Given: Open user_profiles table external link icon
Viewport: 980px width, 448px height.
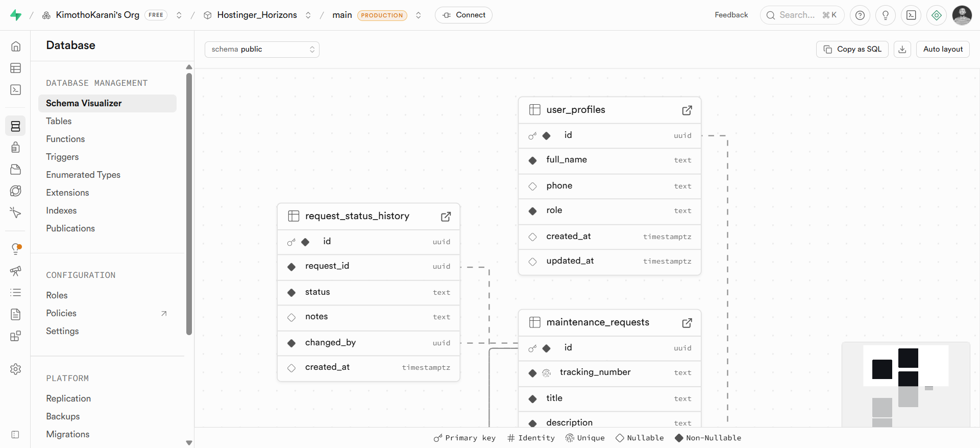Looking at the screenshot, I should [x=687, y=110].
